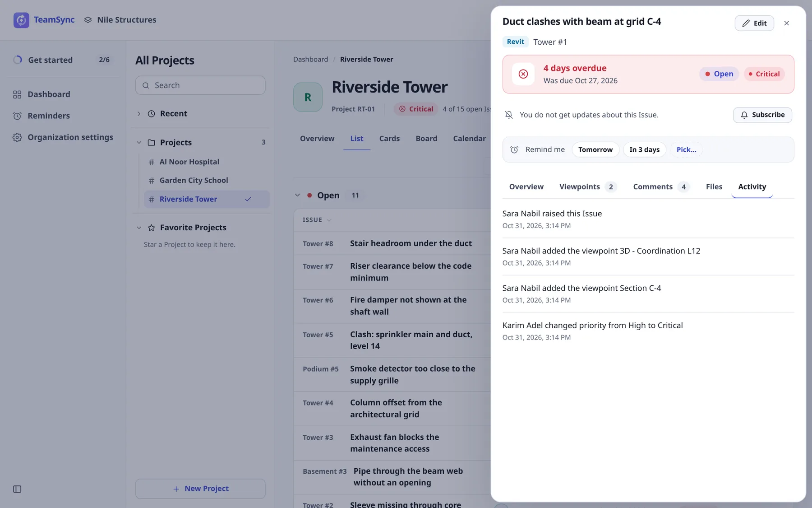Image resolution: width=812 pixels, height=508 pixels.
Task: Click the Nile Structures layers icon
Action: click(x=88, y=20)
